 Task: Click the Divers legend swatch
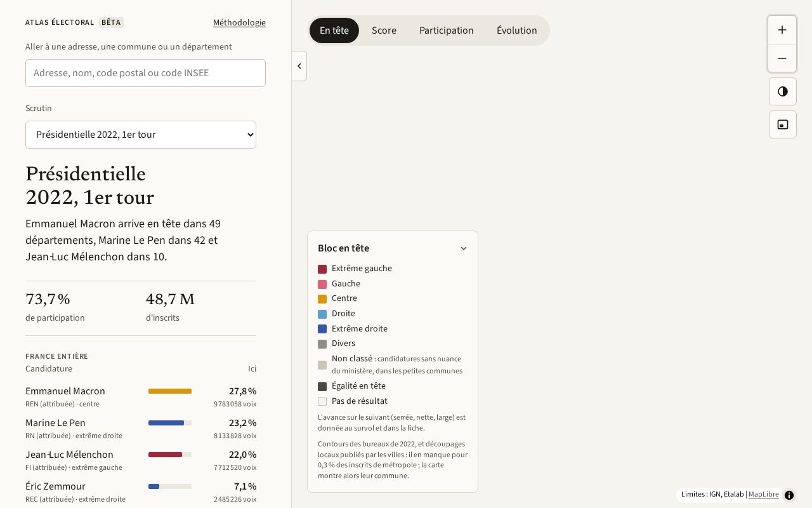coord(322,344)
